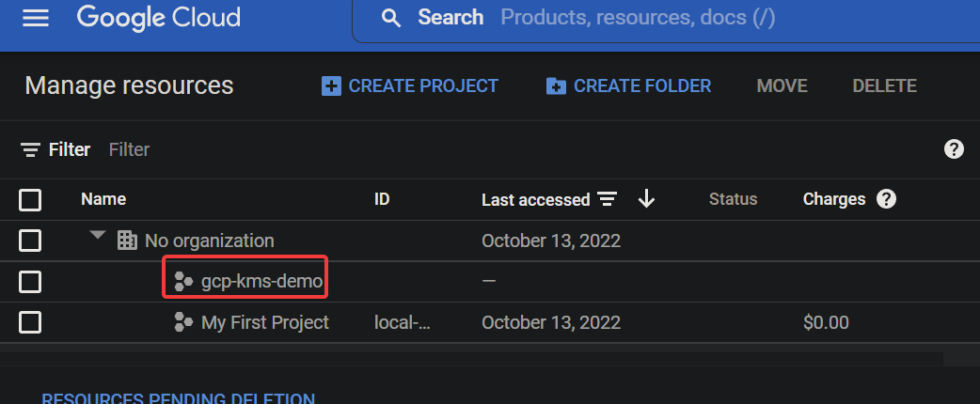The width and height of the screenshot is (980, 404).
Task: Click the Last accessed sort lines icon
Action: (x=607, y=199)
